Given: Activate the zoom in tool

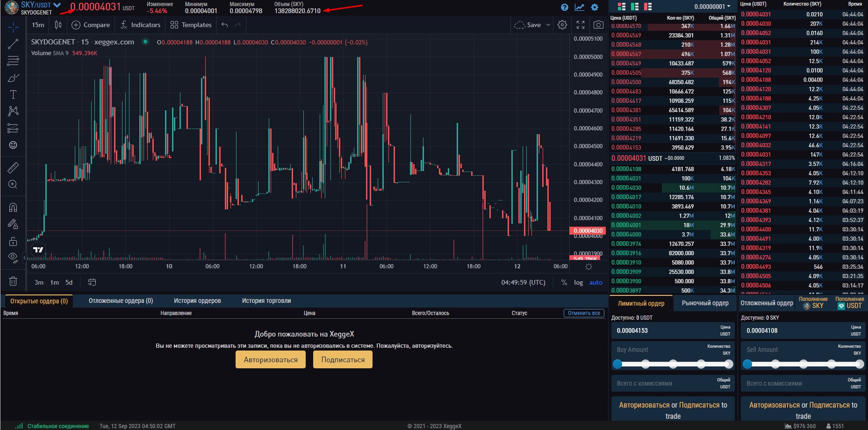Looking at the screenshot, I should 13,184.
